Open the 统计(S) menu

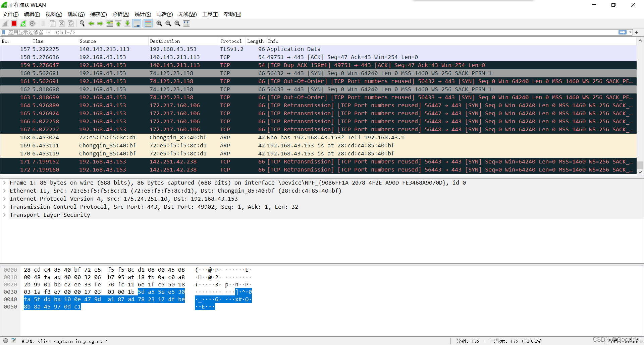coord(143,14)
